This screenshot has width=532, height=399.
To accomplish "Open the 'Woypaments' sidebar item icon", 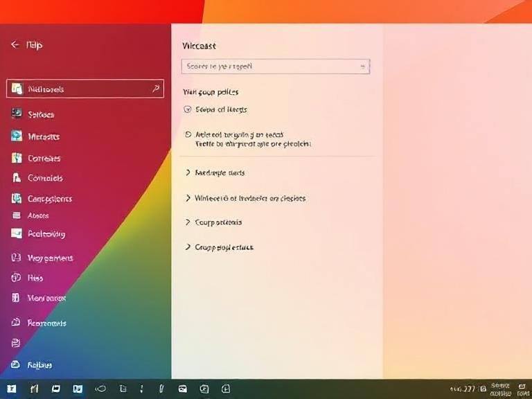I will click(x=16, y=258).
